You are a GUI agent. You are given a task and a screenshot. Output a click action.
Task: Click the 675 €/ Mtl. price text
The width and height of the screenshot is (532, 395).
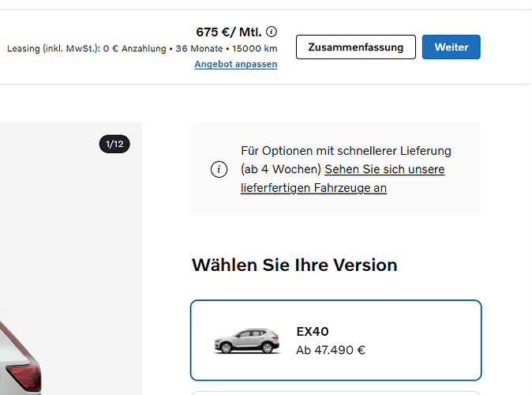[229, 32]
